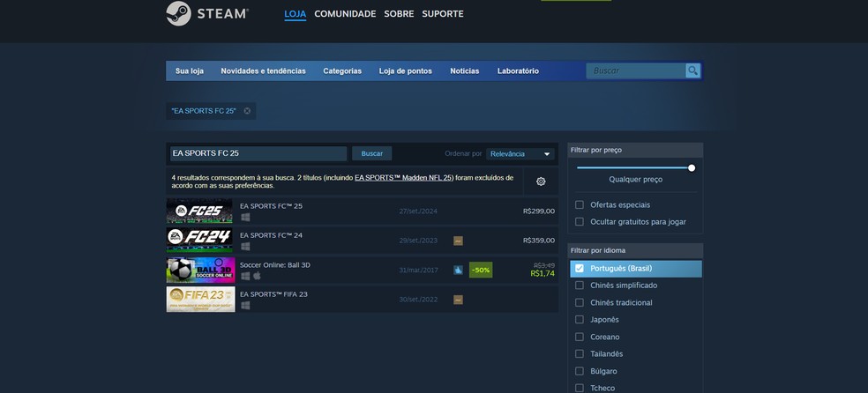The width and height of the screenshot is (868, 393).
Task: Select LOJA in top navigation
Action: [295, 14]
